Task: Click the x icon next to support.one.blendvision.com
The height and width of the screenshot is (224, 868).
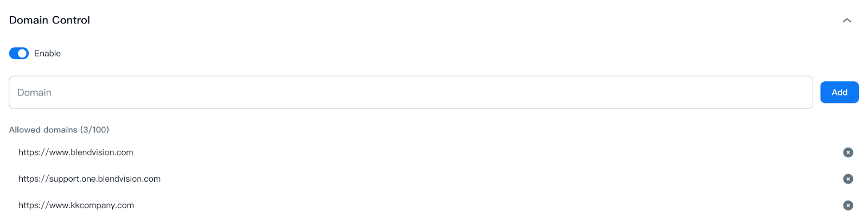Action: pyautogui.click(x=848, y=179)
